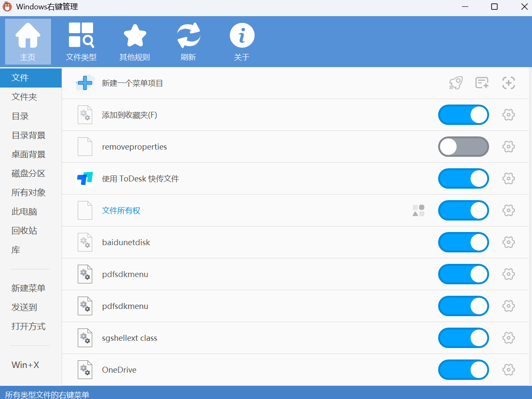Open 打开方式 in the sidebar
532x399 pixels.
pos(31,326)
